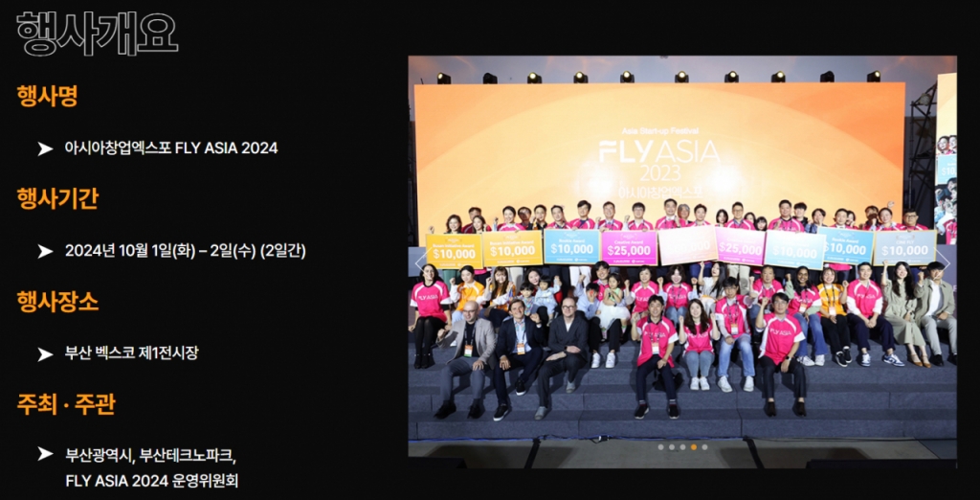
Task: Click the 행사기간 heading
Action: click(57, 198)
